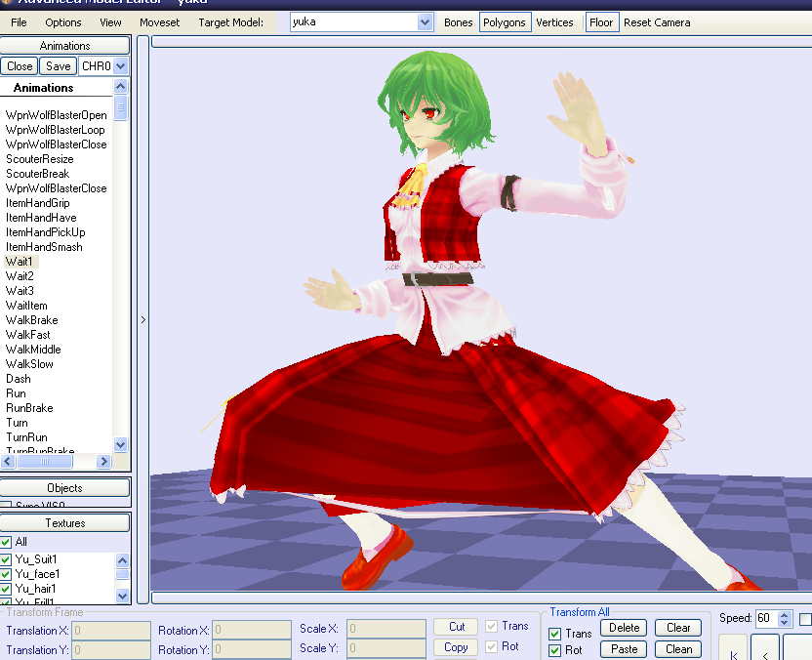This screenshot has width=812, height=660.
Task: Click the animations list scroll-left arrow
Action: click(x=8, y=461)
